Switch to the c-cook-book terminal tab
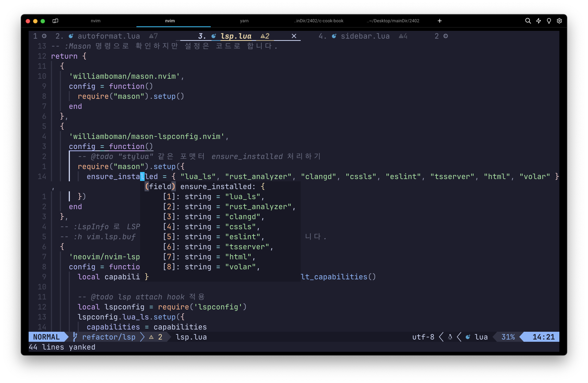Viewport: 588px width, 383px height. (x=319, y=21)
